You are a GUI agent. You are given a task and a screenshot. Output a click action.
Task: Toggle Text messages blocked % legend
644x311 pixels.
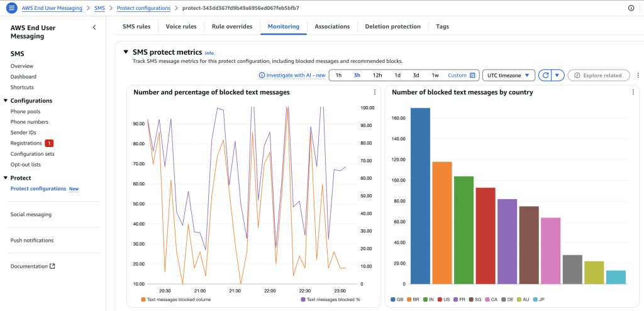coord(330,300)
